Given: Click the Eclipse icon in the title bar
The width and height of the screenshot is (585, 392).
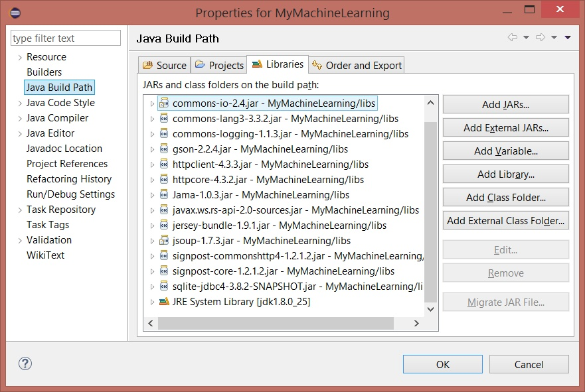Looking at the screenshot, I should click(15, 13).
